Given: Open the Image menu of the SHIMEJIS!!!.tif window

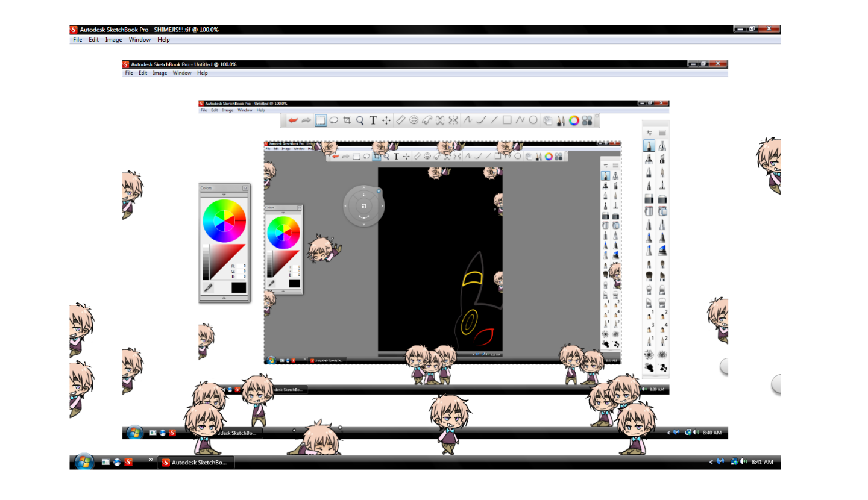Looking at the screenshot, I should tap(113, 40).
